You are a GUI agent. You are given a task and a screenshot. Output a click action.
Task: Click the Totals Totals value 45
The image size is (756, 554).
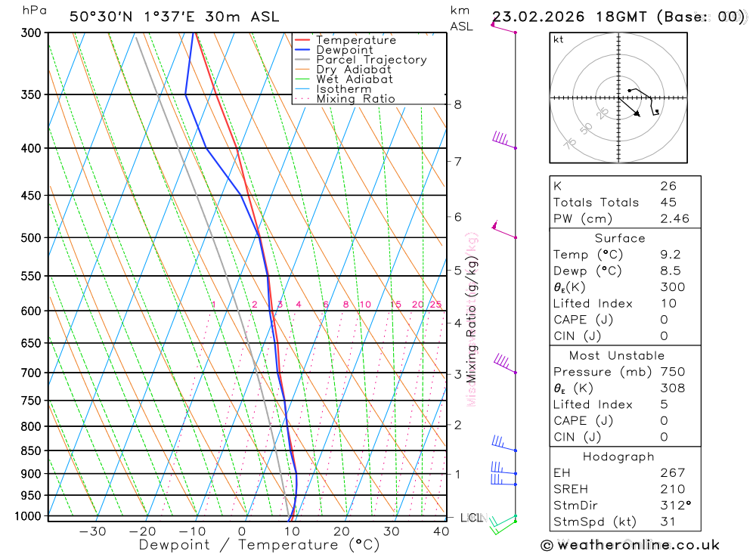click(668, 203)
